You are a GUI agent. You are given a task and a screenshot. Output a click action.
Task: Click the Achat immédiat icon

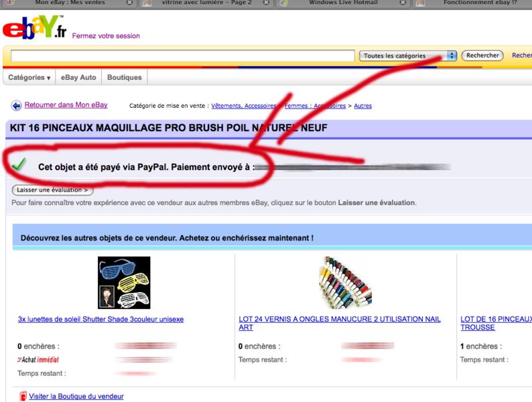click(38, 360)
